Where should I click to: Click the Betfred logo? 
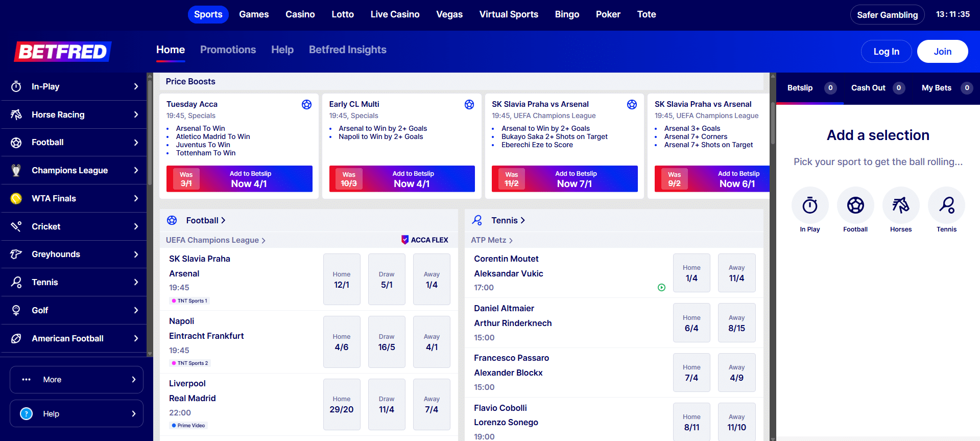point(63,52)
